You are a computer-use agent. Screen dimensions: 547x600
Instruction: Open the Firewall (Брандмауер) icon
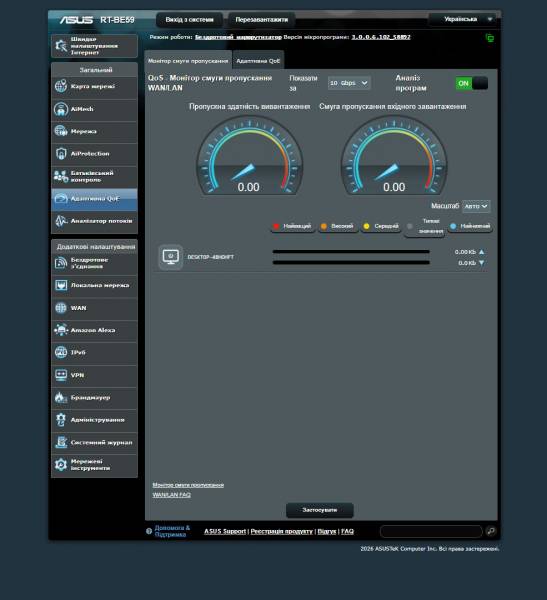tap(61, 398)
